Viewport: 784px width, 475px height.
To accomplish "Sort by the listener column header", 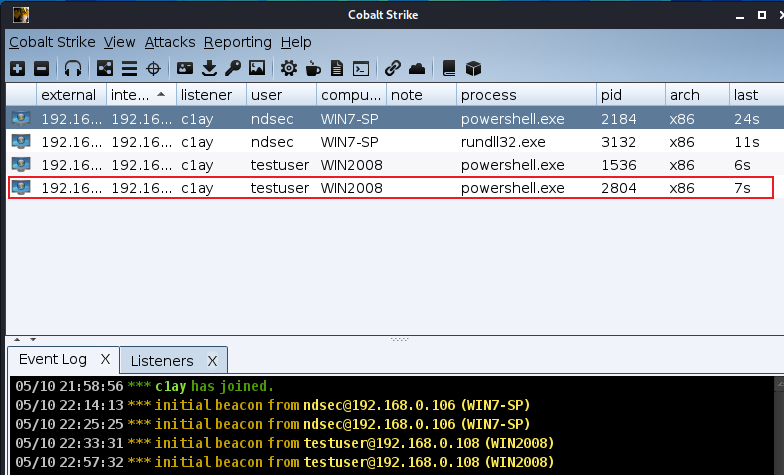I will 212,94.
